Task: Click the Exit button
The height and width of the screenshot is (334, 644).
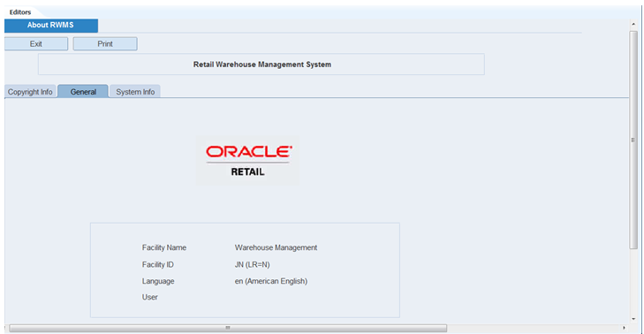Action: 36,44
